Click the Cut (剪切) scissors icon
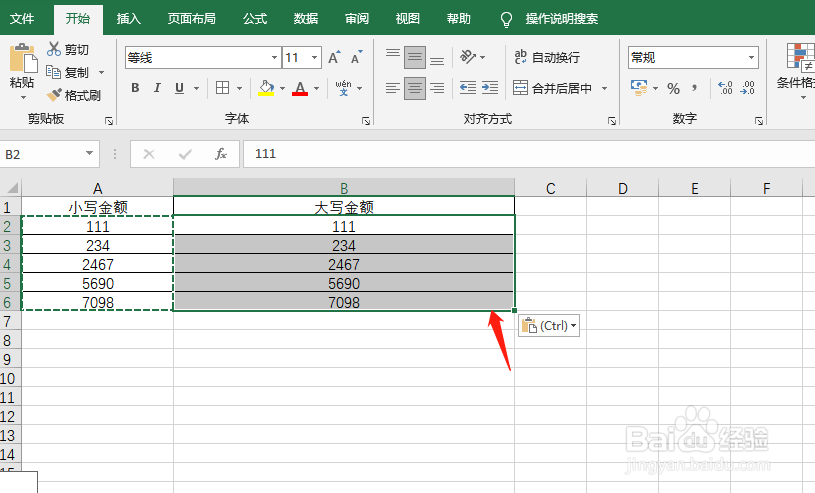 tap(54, 49)
